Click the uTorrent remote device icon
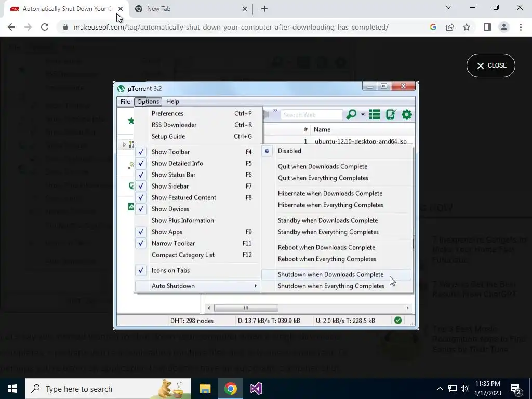Screen dimensions: 532x399 391,115
